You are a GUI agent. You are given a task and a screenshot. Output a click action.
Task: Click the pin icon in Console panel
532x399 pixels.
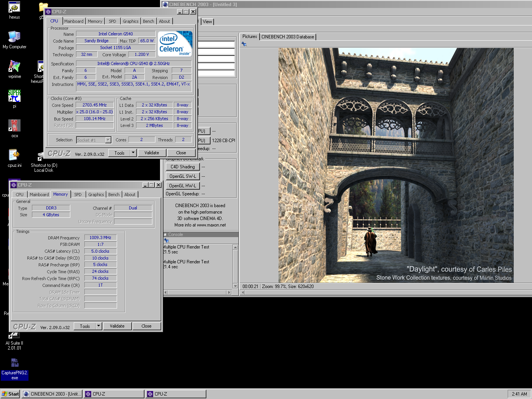[166, 240]
